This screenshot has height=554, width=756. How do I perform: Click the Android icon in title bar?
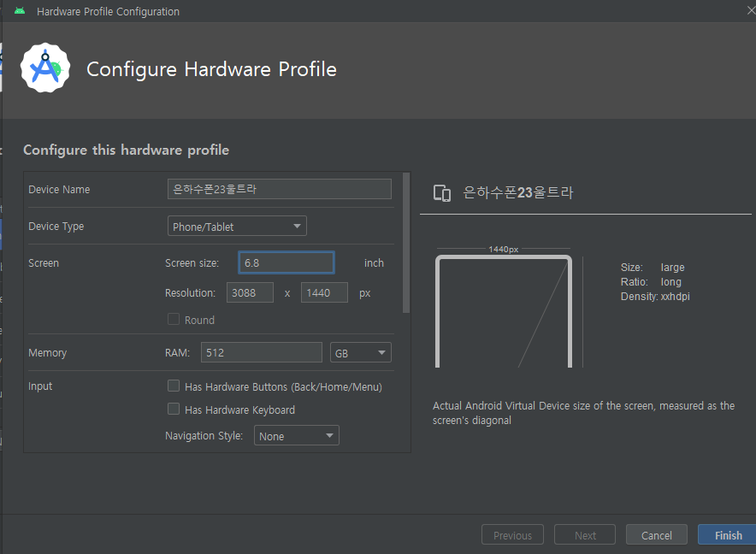point(20,10)
